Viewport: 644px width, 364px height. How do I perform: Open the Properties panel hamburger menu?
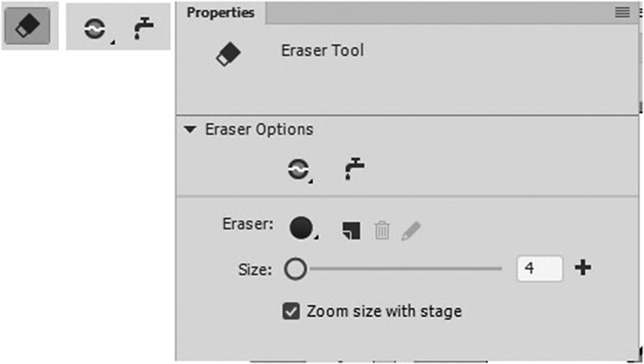(622, 12)
